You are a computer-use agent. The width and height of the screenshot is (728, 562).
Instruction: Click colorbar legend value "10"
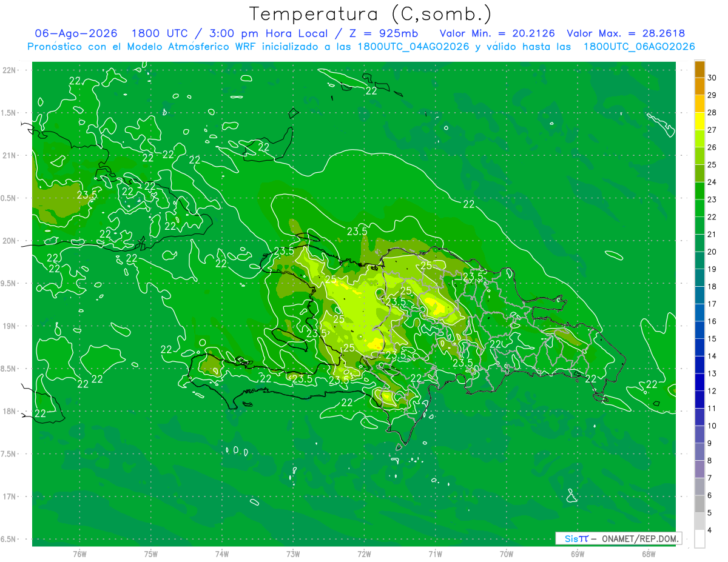712,426
